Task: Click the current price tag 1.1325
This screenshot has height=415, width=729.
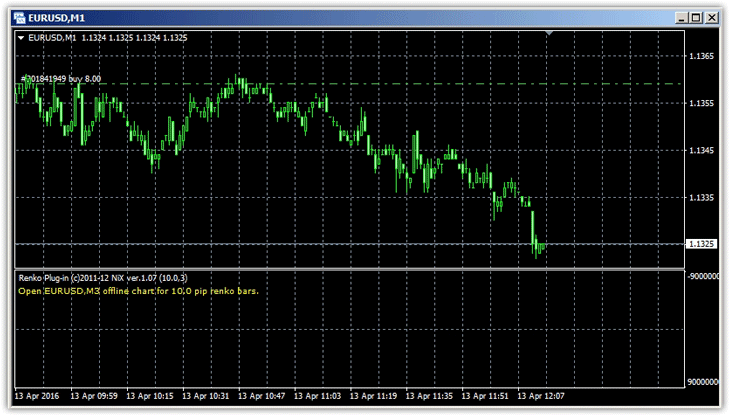Action: click(701, 244)
